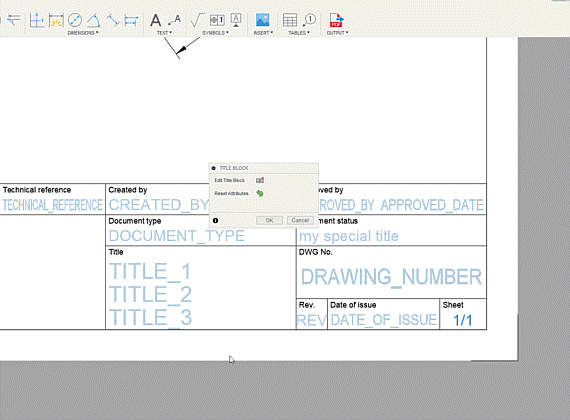Image resolution: width=570 pixels, height=420 pixels.
Task: Click the Cancel button in dialog
Action: 300,220
